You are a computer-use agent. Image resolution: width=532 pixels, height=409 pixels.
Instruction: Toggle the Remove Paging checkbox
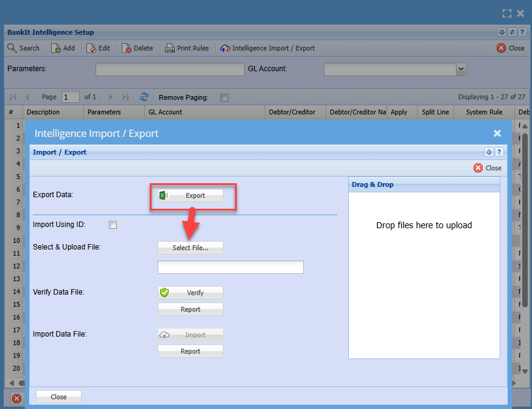(224, 97)
